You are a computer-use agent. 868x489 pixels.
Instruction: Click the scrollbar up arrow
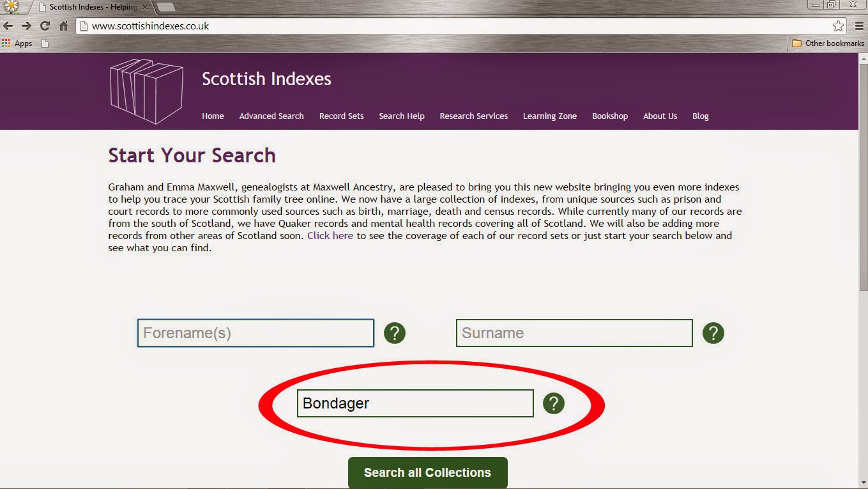(863, 58)
